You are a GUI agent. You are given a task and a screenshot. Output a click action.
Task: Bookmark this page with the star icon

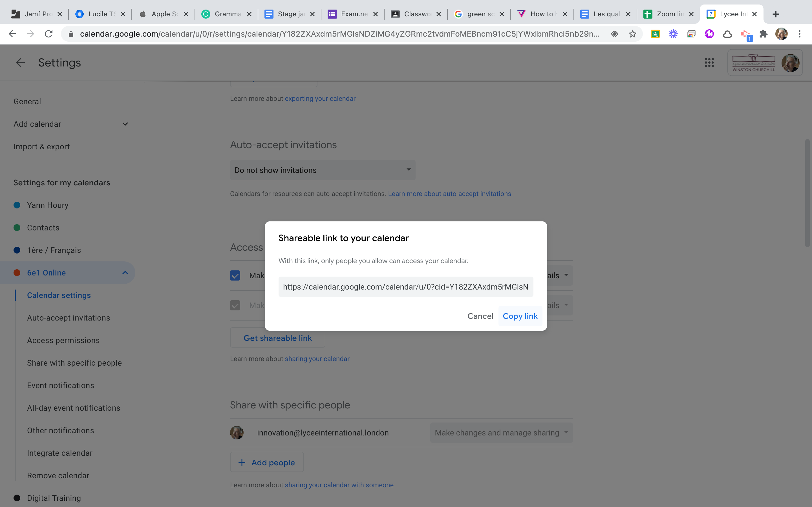pyautogui.click(x=632, y=34)
